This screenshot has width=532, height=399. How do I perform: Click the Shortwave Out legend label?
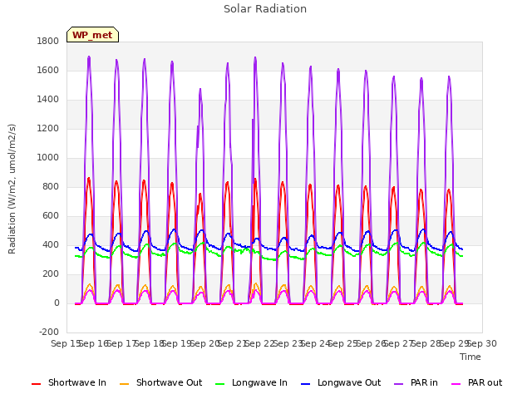click(x=169, y=382)
